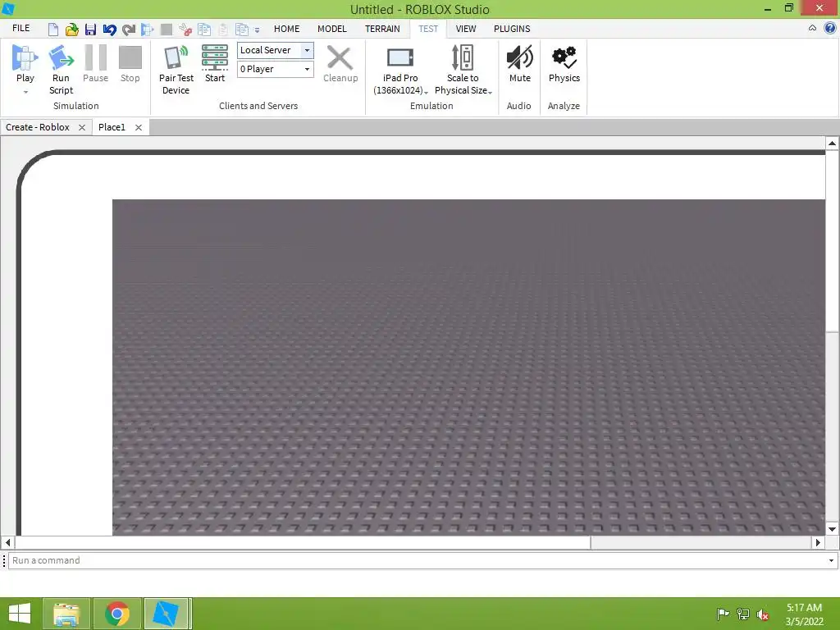Open the quick access toolbar customize arrow
Screen dimensions: 840x630
(x=257, y=30)
